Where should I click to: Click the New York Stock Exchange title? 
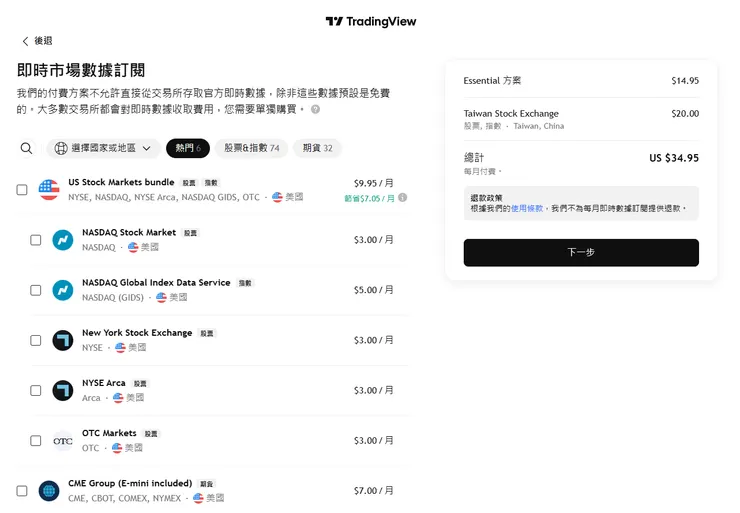pyautogui.click(x=137, y=333)
